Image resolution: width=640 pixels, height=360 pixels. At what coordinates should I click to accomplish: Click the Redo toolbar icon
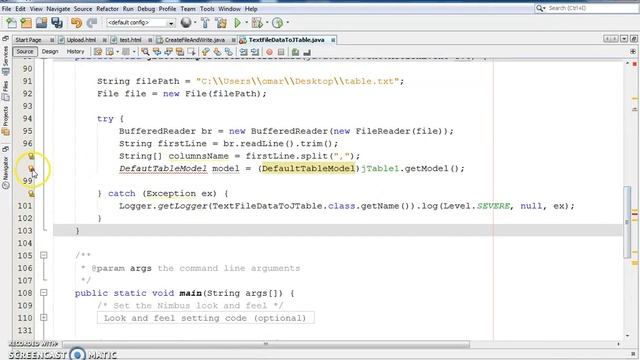pyautogui.click(x=92, y=23)
